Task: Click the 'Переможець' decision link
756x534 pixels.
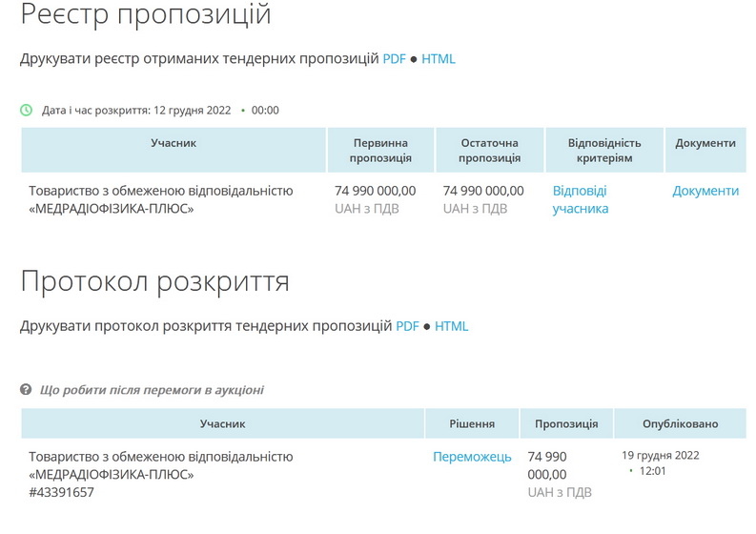Action: [472, 457]
